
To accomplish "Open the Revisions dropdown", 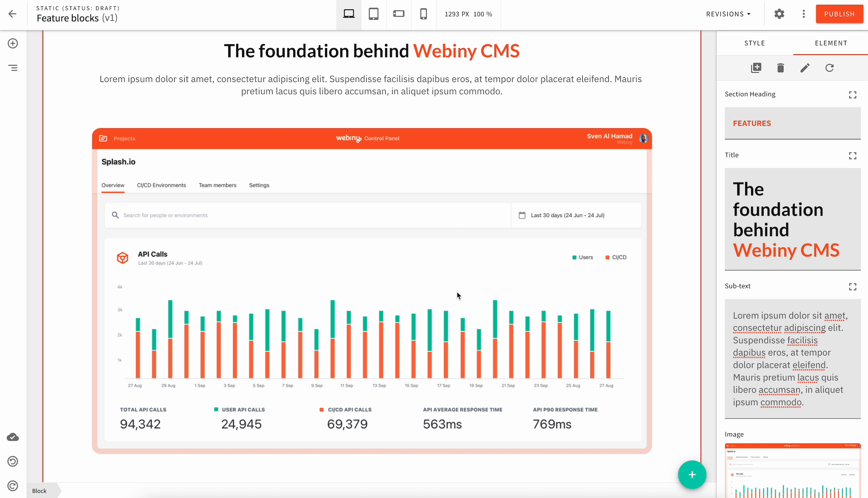I will (728, 14).
